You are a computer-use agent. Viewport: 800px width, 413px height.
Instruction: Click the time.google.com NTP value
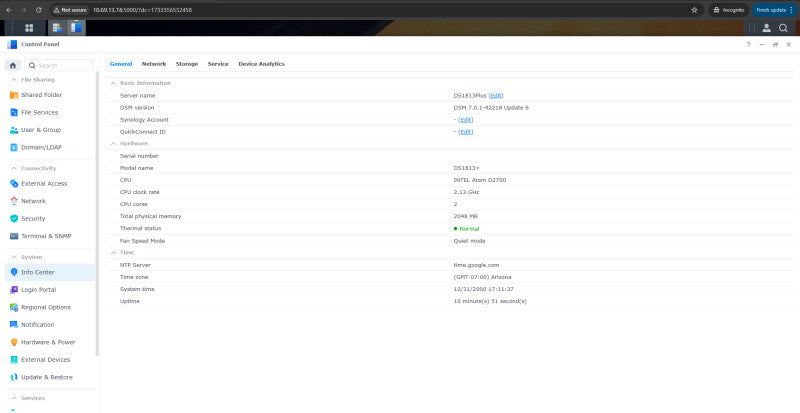(x=476, y=265)
